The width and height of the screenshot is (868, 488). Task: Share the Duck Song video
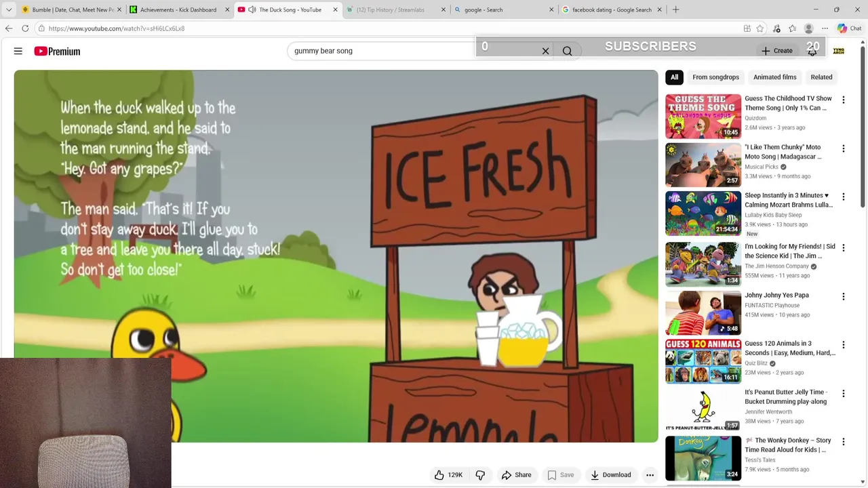[516, 475]
